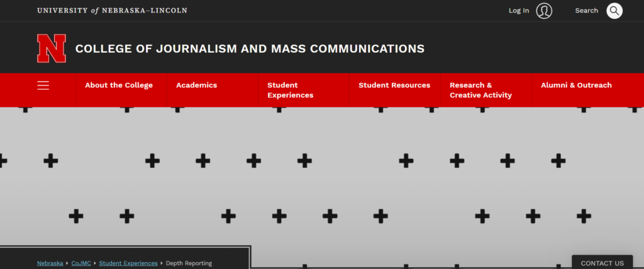This screenshot has width=644, height=269.
Task: Click the Depth Reporting breadcrumb text
Action: pos(189,263)
